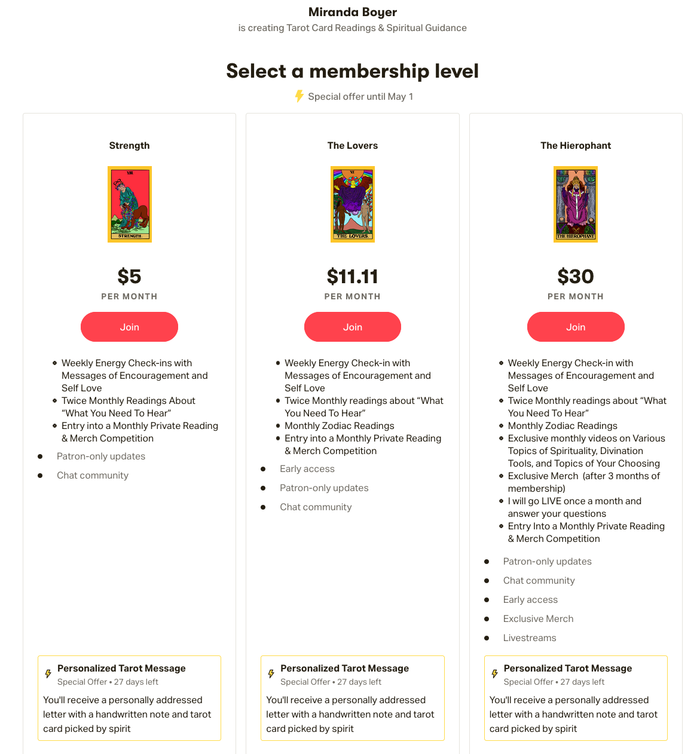Join the $11.11 Lovers membership
This screenshot has height=754, width=700.
[x=353, y=327]
